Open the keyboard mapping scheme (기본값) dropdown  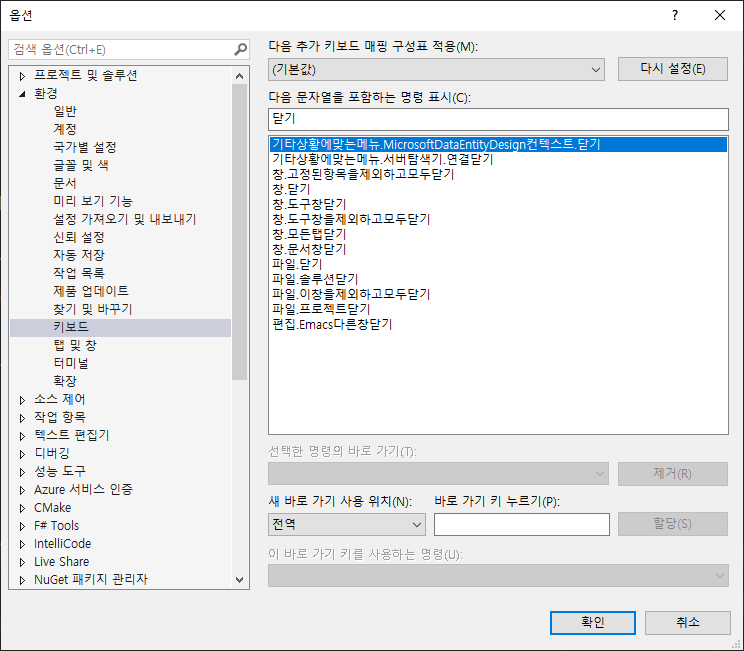pos(436,70)
